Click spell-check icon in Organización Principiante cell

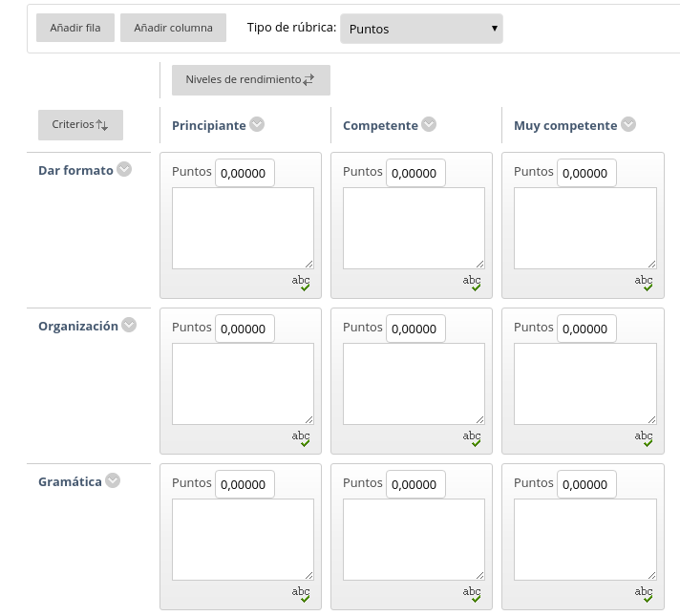pos(301,437)
